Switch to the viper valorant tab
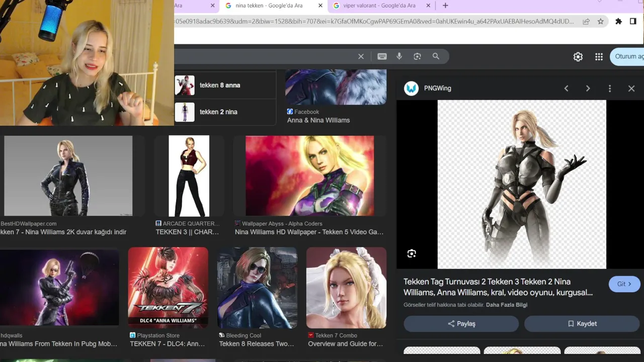 point(379,6)
